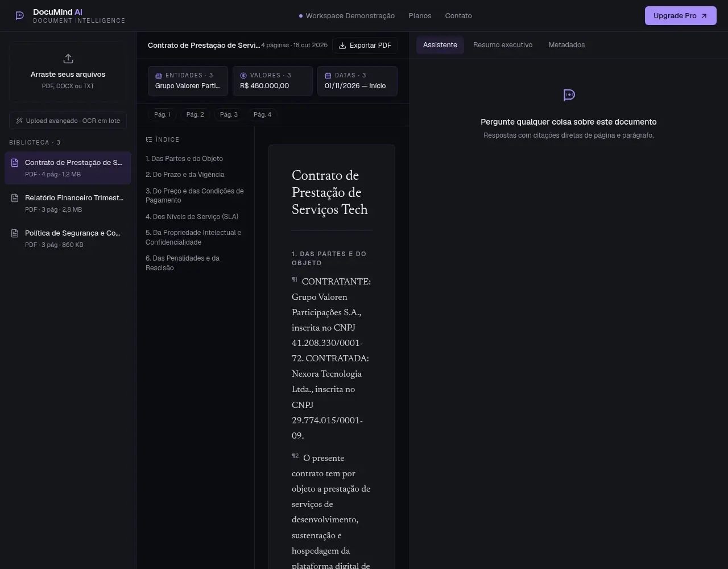This screenshot has width=728, height=569.
Task: Click the DocuMind AI logo icon
Action: pos(20,16)
